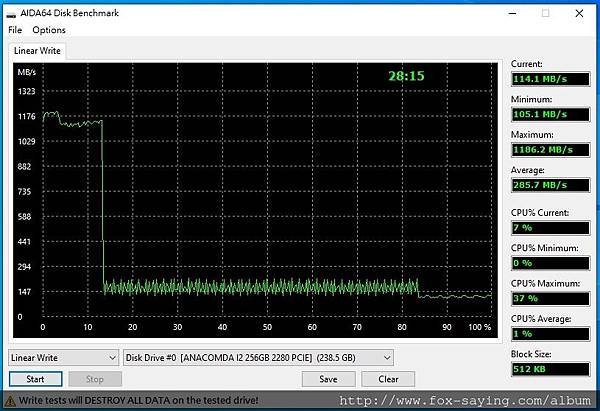Click the AIDA64 disk icon in title bar

click(x=11, y=14)
